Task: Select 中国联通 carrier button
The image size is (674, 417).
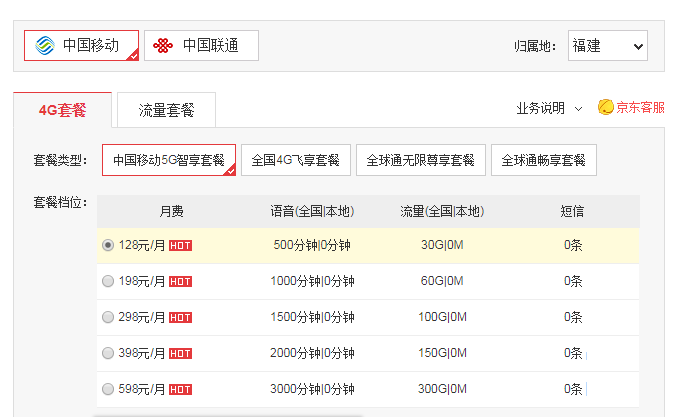Action: click(201, 45)
